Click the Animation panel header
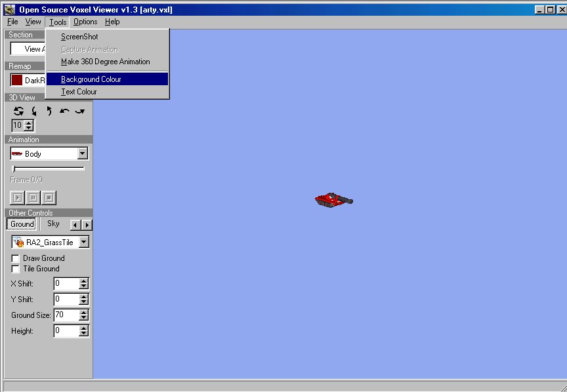The height and width of the screenshot is (392, 567). coord(49,140)
